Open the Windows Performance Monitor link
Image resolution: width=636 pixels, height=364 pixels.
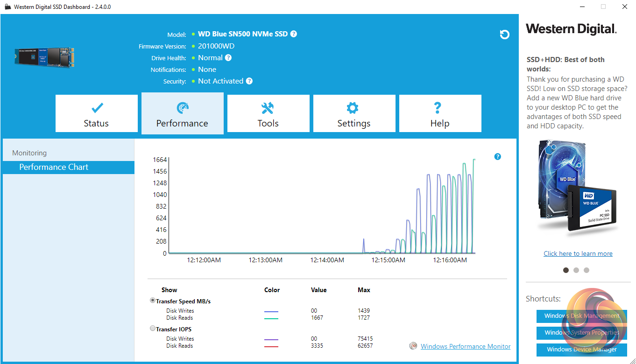[465, 346]
